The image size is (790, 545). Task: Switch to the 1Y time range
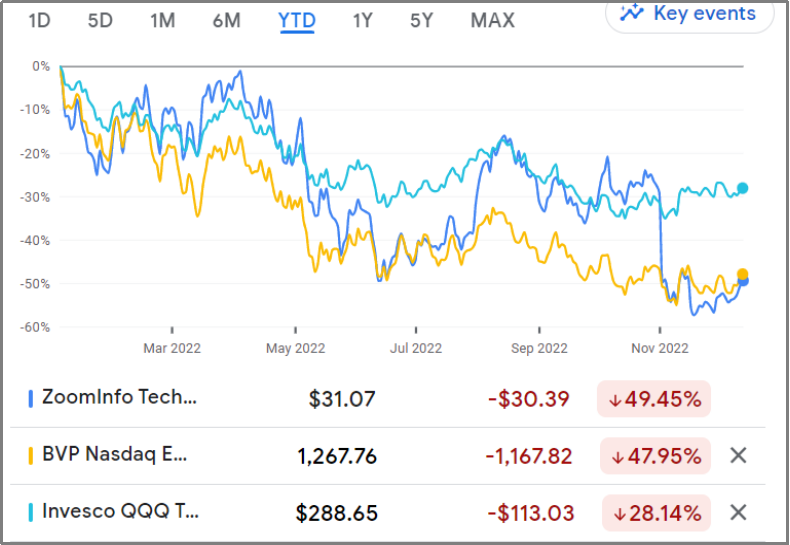tap(364, 20)
